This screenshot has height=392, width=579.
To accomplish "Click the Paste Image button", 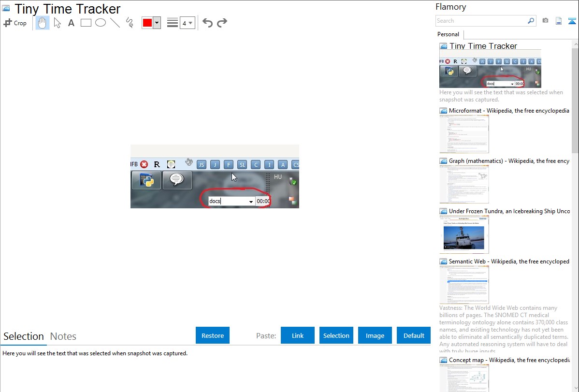I will (x=375, y=335).
